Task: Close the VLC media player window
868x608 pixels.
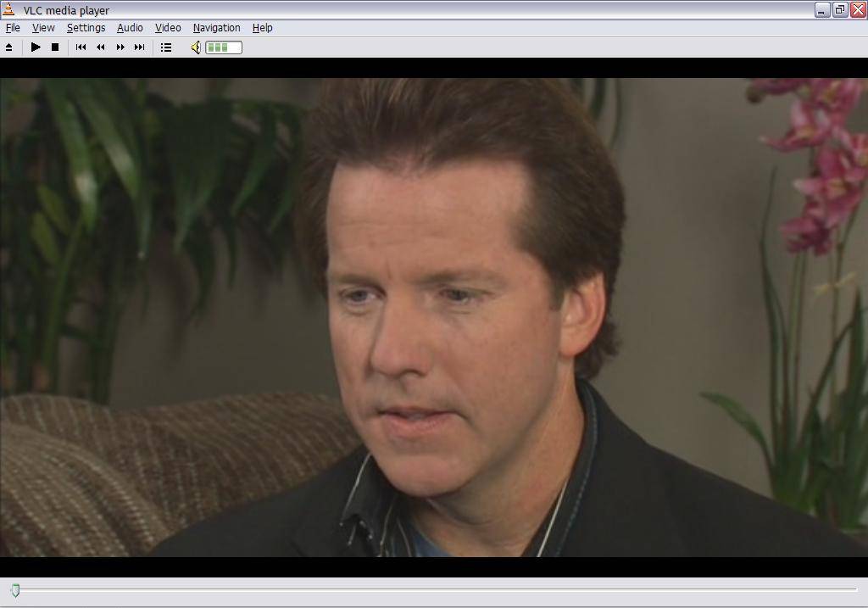Action: pos(859,9)
